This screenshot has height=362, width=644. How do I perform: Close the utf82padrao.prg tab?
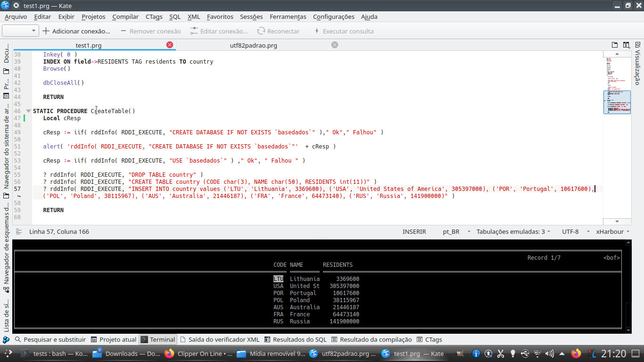[335, 45]
